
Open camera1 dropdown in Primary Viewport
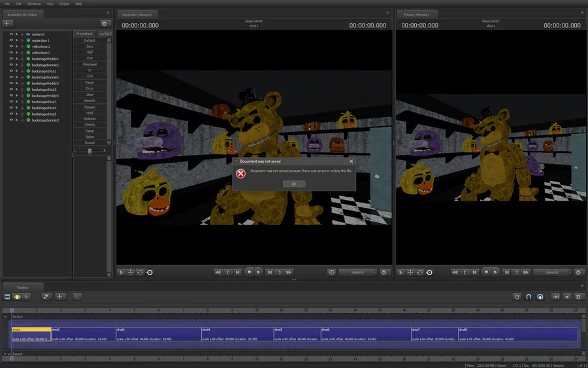point(552,273)
